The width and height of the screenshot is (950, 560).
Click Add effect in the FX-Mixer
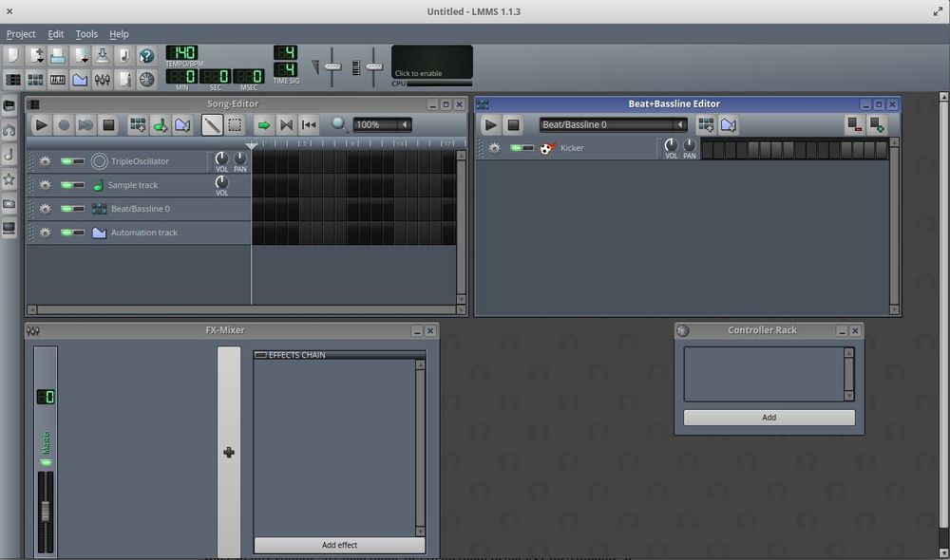click(x=339, y=545)
